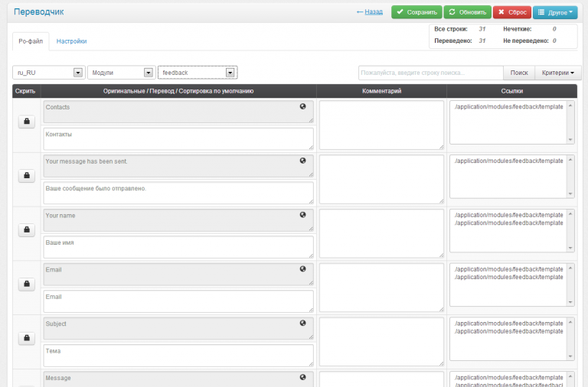Expand the feedback module dropdown
This screenshot has height=387, width=588.
coord(198,73)
